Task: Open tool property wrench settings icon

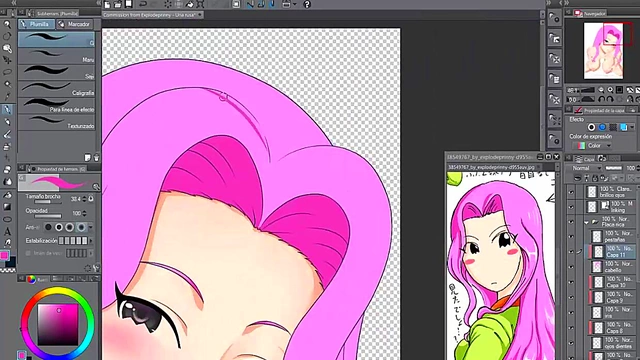Action: point(96,268)
